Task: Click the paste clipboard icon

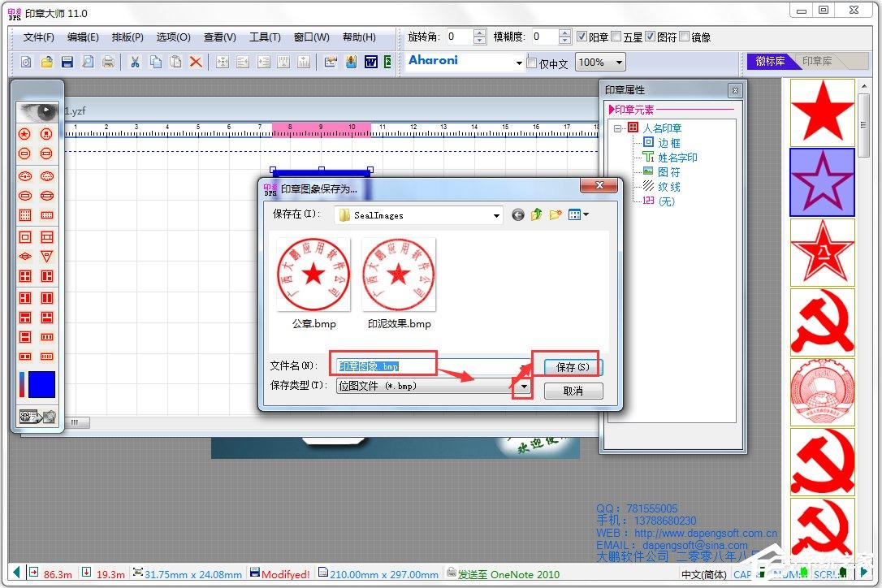Action: tap(175, 62)
